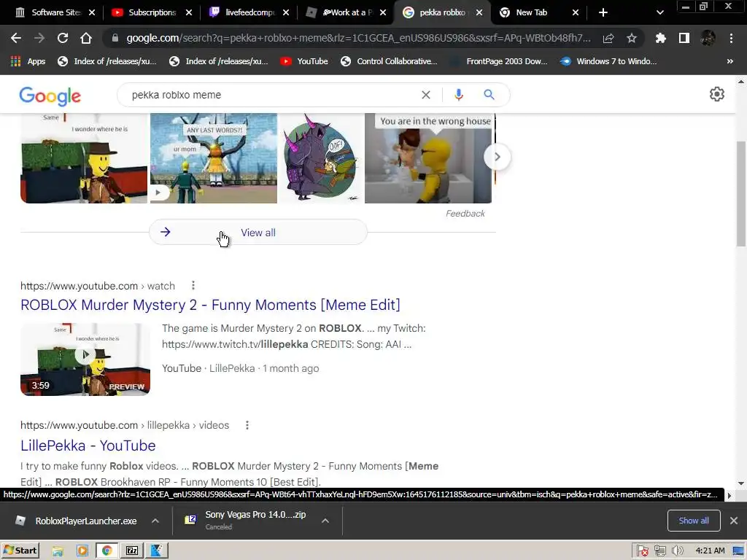Go back to previous page
The width and height of the screenshot is (747, 560).
pyautogui.click(x=16, y=38)
